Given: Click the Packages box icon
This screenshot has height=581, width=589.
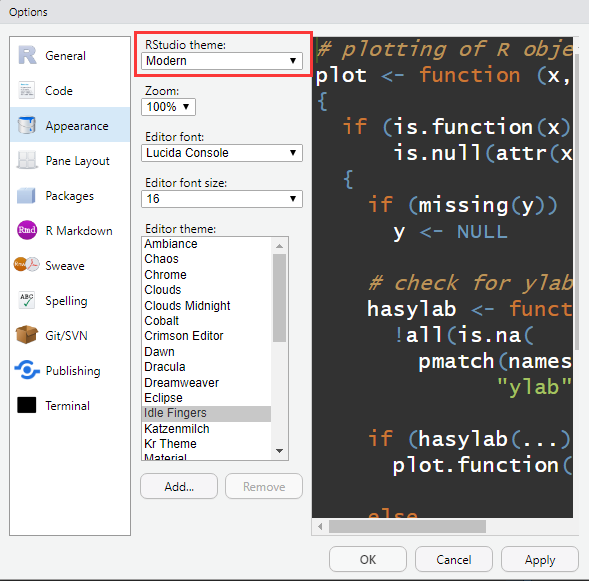Looking at the screenshot, I should point(26,195).
